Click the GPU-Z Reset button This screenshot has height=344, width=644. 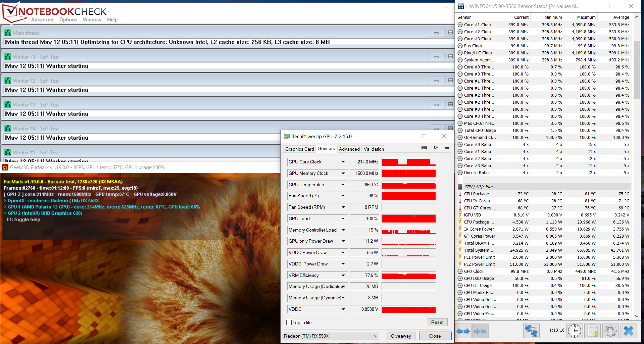437,322
